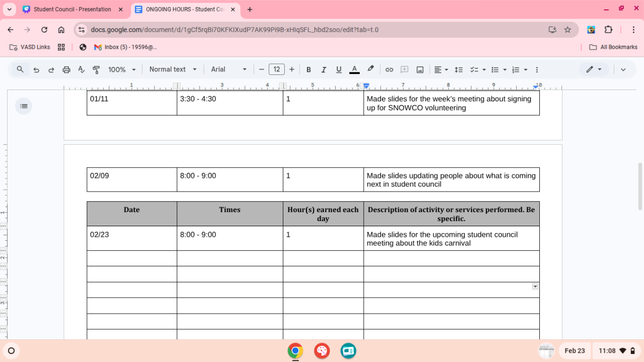Click the font size input field

[x=276, y=69]
